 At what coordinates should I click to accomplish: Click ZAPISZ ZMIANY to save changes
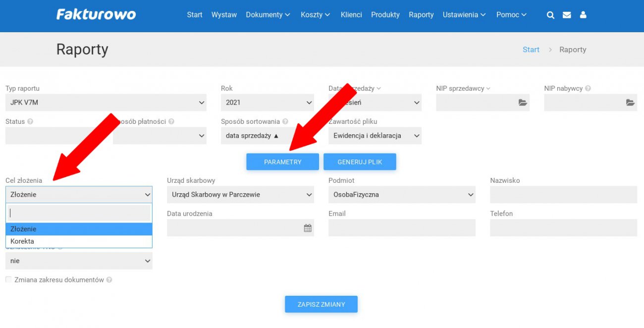pos(321,304)
